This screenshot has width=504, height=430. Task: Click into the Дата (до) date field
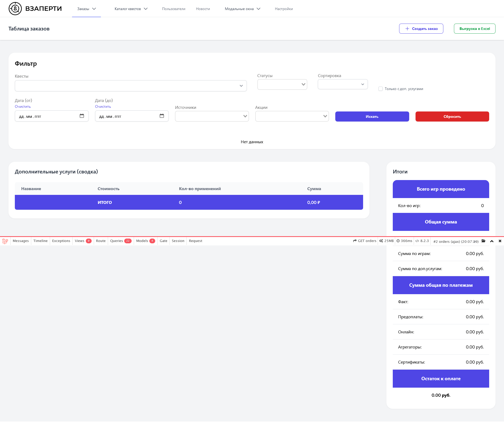[132, 116]
